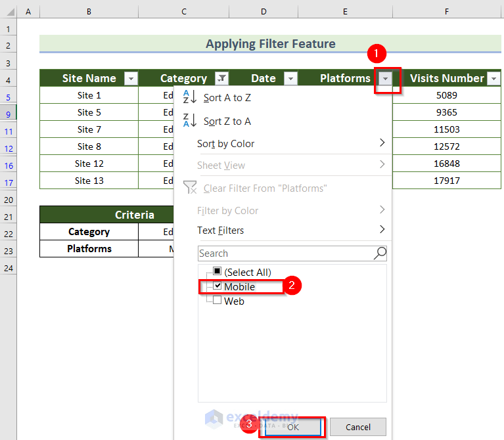Open the Platforms filter dropdown
Image resolution: width=504 pixels, height=440 pixels.
point(385,78)
